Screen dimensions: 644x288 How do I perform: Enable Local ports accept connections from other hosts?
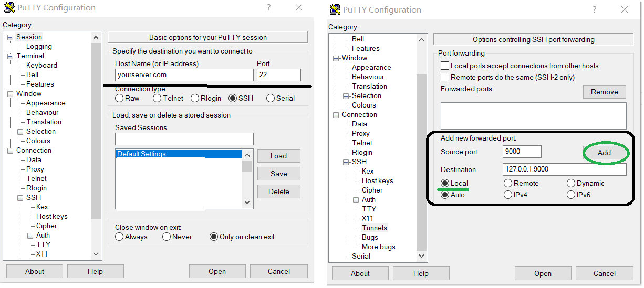pos(445,66)
